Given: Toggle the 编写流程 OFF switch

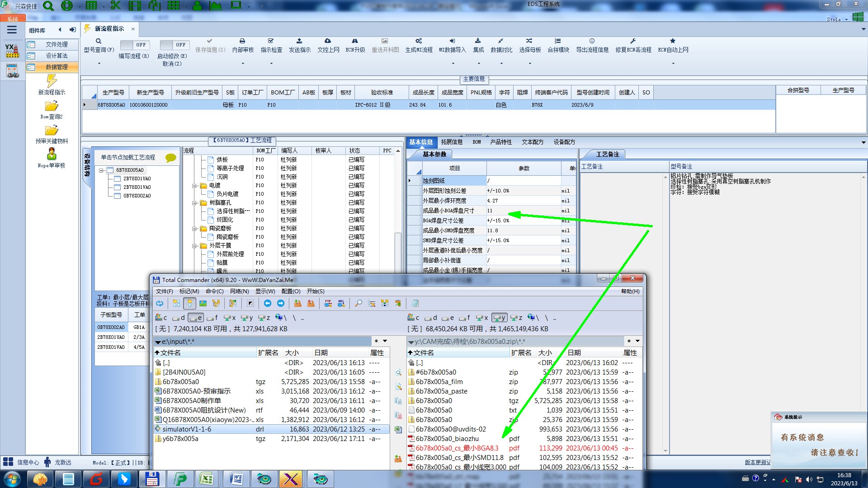Looking at the screenshot, I should (x=134, y=45).
